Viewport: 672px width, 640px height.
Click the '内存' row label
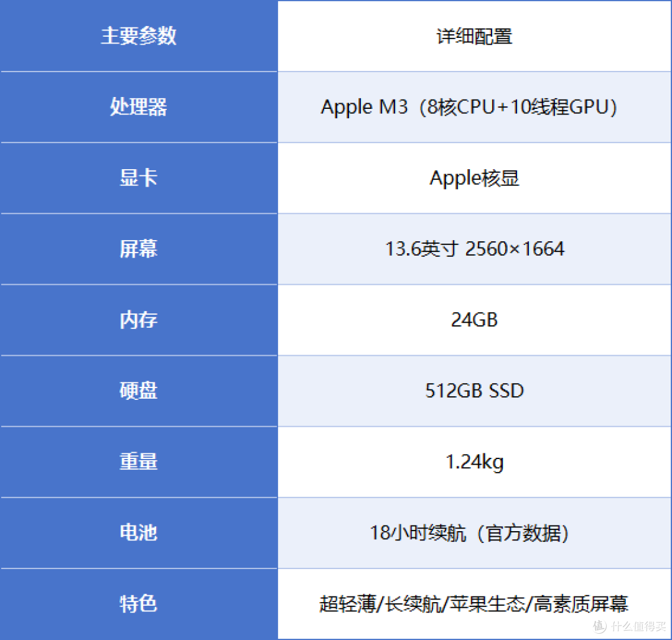pos(139,320)
